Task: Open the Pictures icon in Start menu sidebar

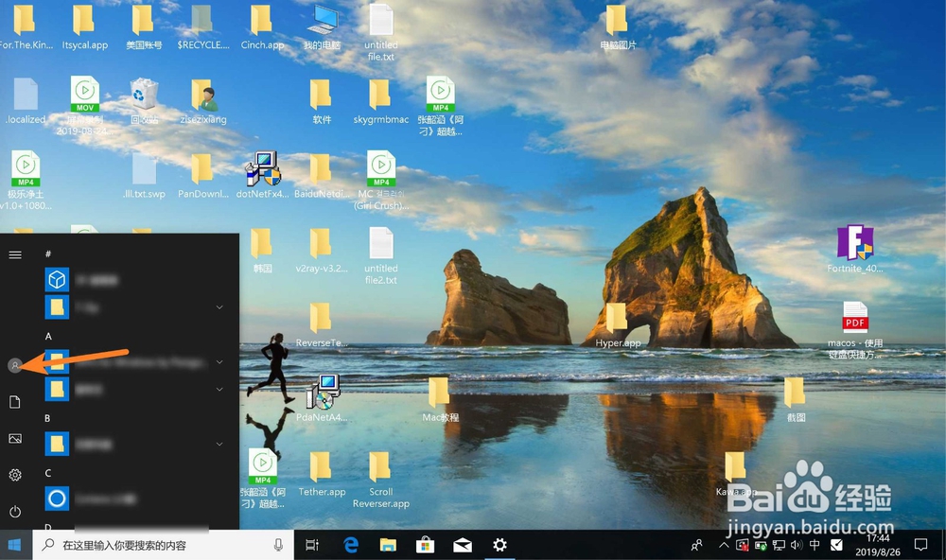Action: (14, 438)
